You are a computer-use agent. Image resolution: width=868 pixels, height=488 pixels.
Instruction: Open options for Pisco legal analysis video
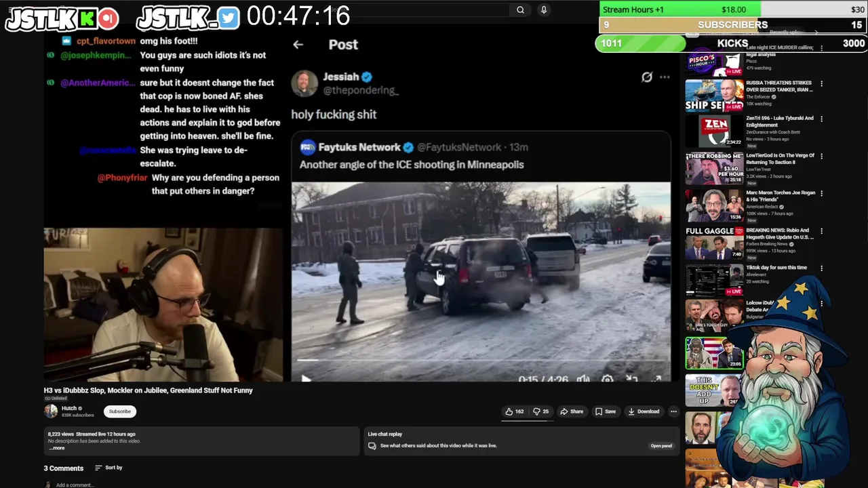click(x=821, y=48)
